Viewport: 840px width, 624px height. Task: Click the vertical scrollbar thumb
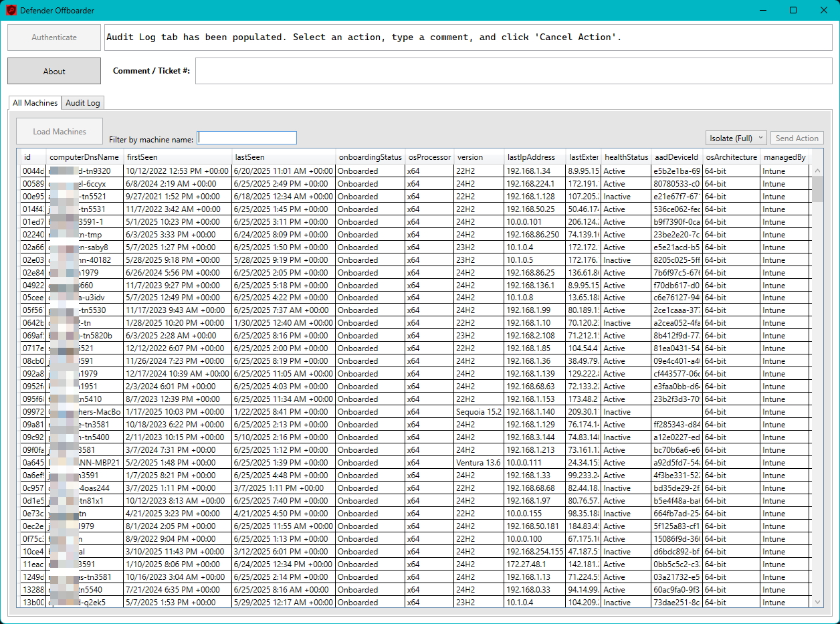(x=817, y=189)
